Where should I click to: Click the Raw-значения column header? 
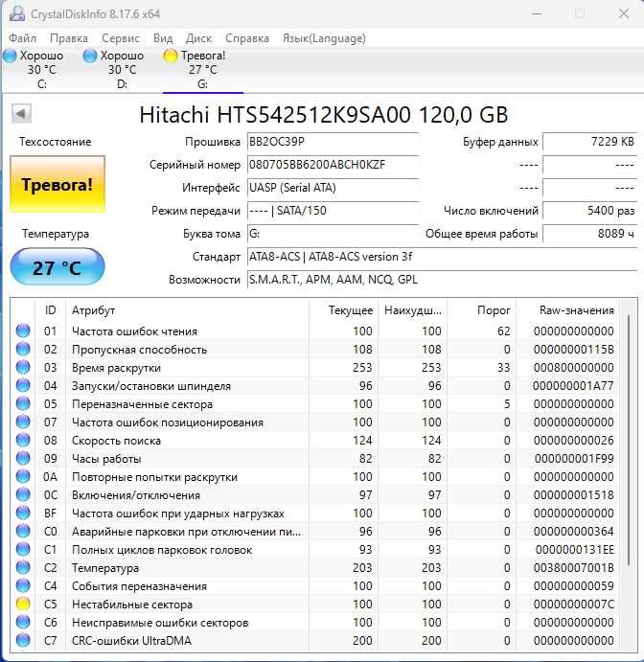tap(567, 310)
